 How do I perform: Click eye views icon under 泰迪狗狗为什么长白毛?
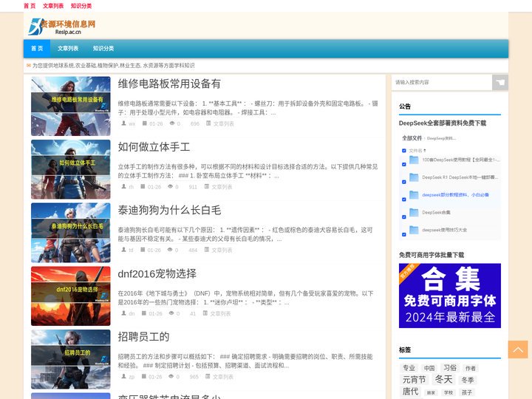click(x=170, y=250)
